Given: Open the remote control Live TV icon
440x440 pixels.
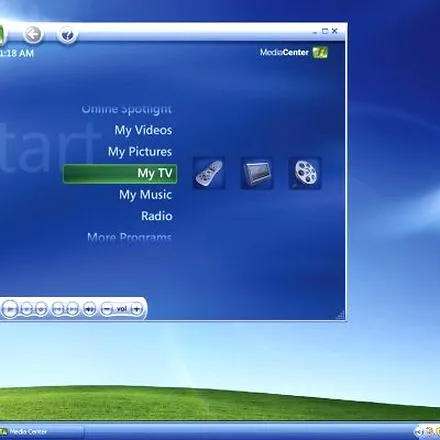Looking at the screenshot, I should 209,173.
